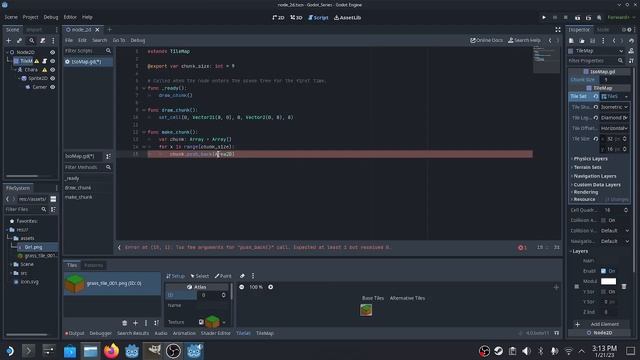Open the AssetLib workspace
Viewport: 640px width, 360px height.
tap(347, 18)
